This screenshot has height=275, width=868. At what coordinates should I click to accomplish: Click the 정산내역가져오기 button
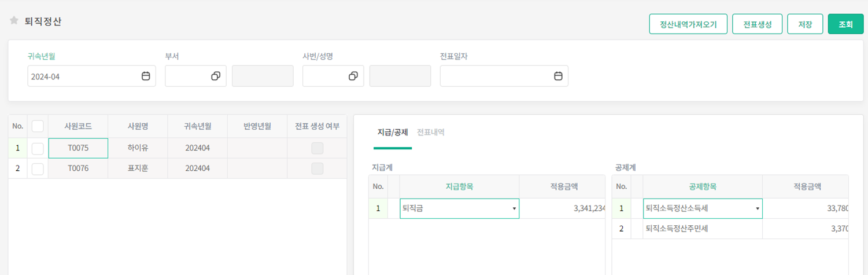click(688, 25)
